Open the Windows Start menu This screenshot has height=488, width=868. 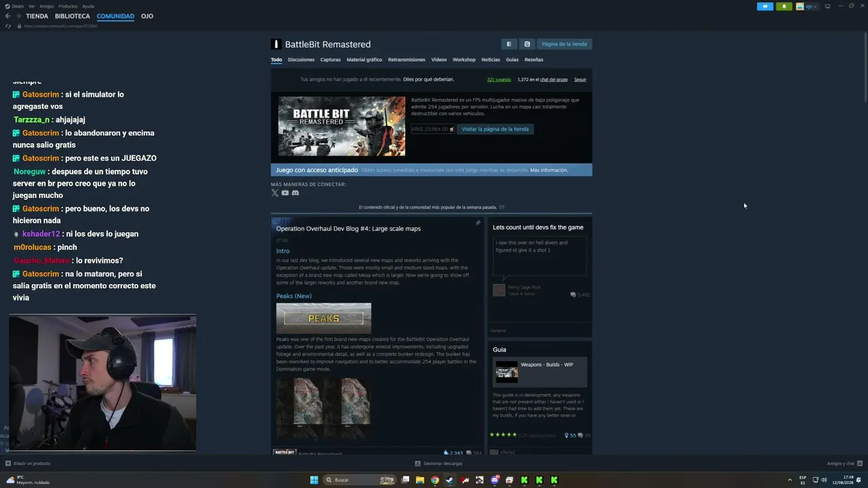click(314, 480)
